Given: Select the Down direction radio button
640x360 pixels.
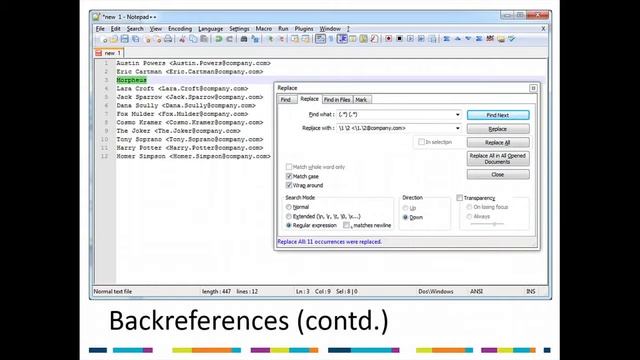Looking at the screenshot, I should click(x=405, y=218).
